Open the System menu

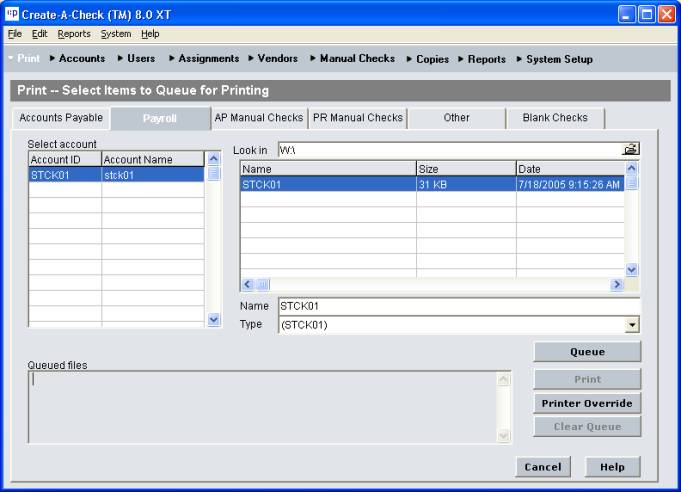click(116, 34)
